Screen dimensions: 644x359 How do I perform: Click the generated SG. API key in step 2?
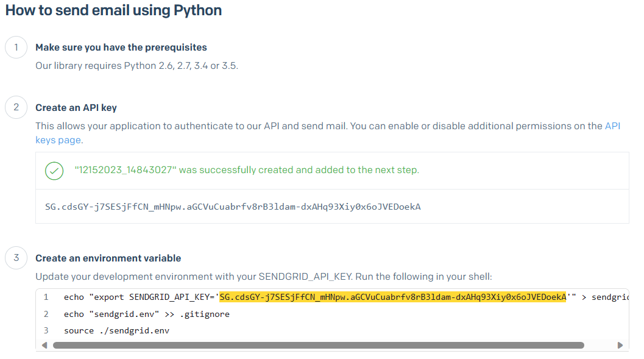[233, 207]
